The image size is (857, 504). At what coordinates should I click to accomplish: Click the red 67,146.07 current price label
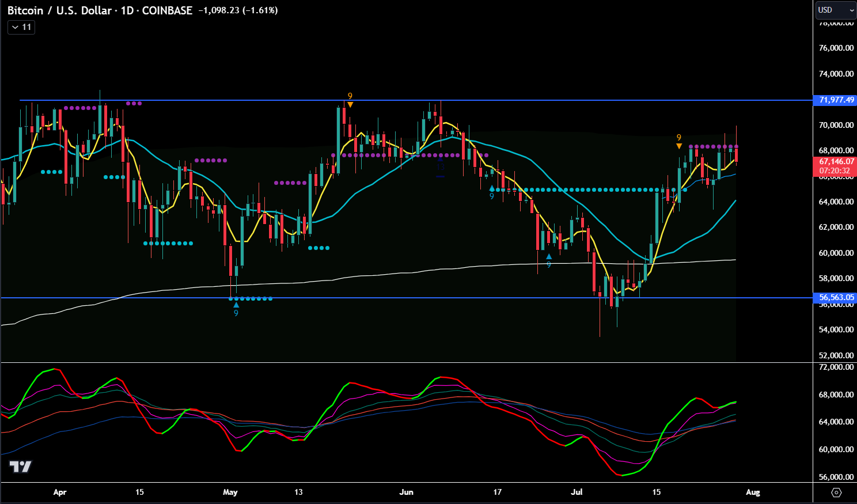[x=836, y=162]
